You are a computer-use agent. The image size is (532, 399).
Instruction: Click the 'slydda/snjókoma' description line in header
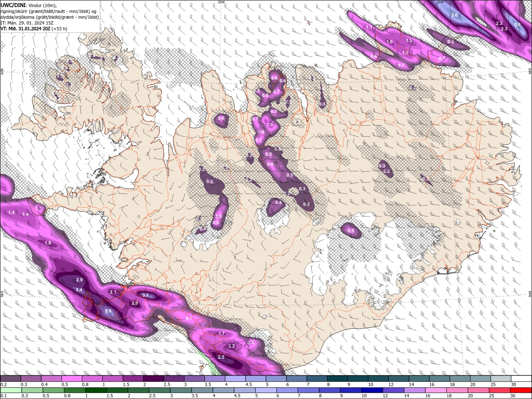(x=49, y=17)
